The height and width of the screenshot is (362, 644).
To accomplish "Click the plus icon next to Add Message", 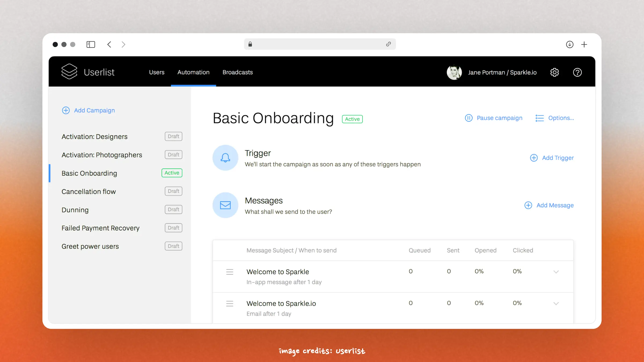I will pyautogui.click(x=528, y=205).
